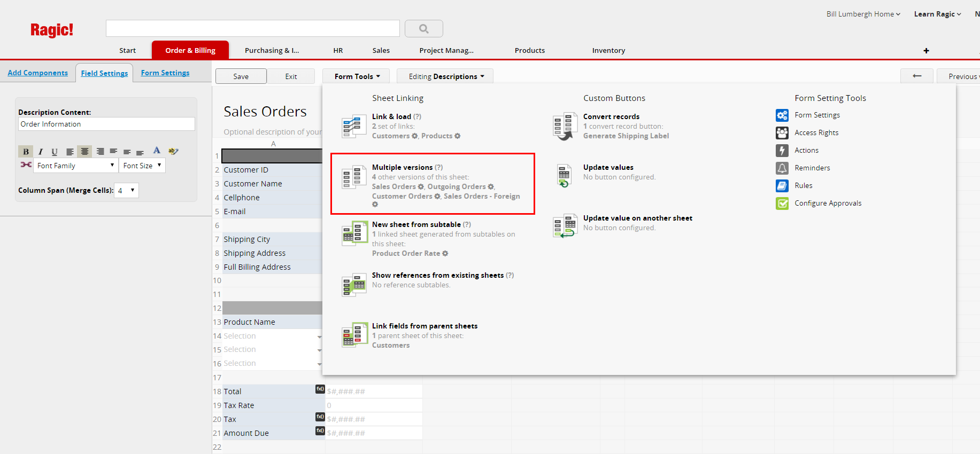Click the Rules book icon
This screenshot has width=980, height=454.
782,186
